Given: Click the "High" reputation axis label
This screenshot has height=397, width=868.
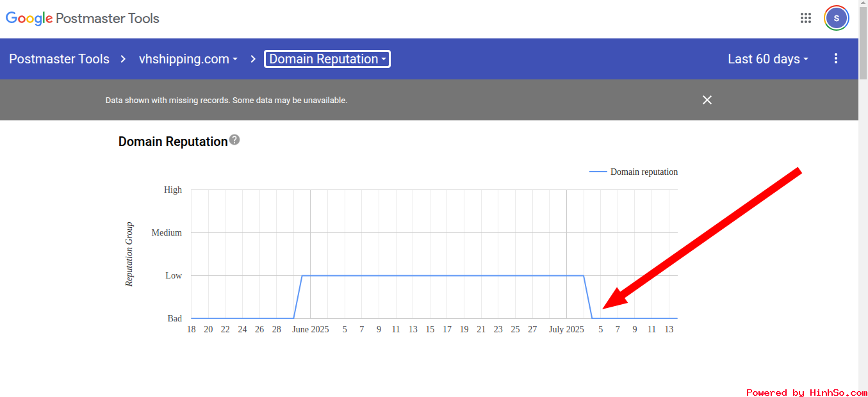Looking at the screenshot, I should [173, 190].
